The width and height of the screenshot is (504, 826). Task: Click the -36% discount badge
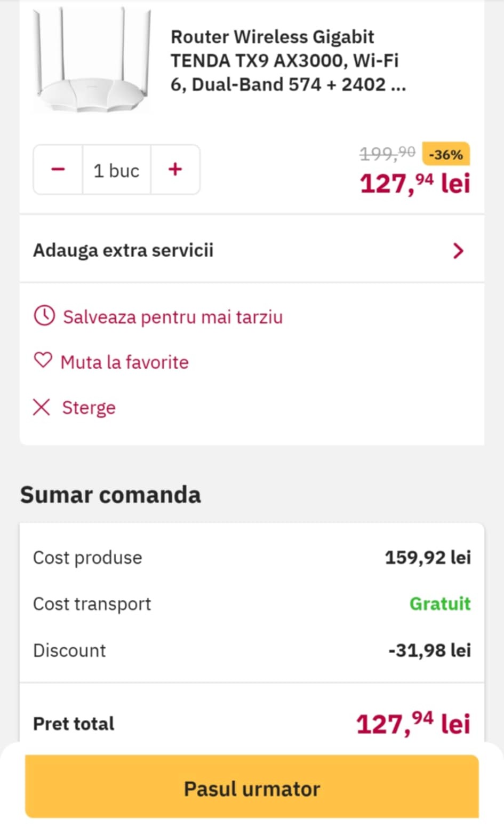[x=445, y=154]
